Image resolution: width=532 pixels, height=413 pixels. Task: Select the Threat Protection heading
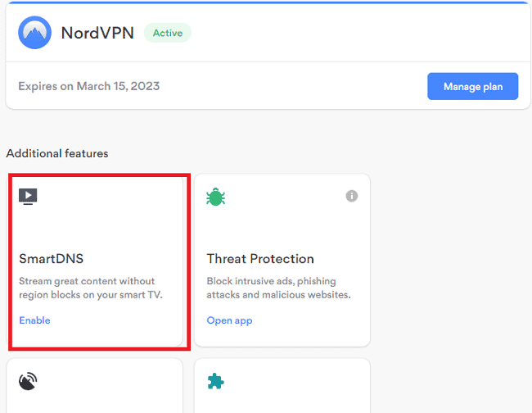point(260,259)
